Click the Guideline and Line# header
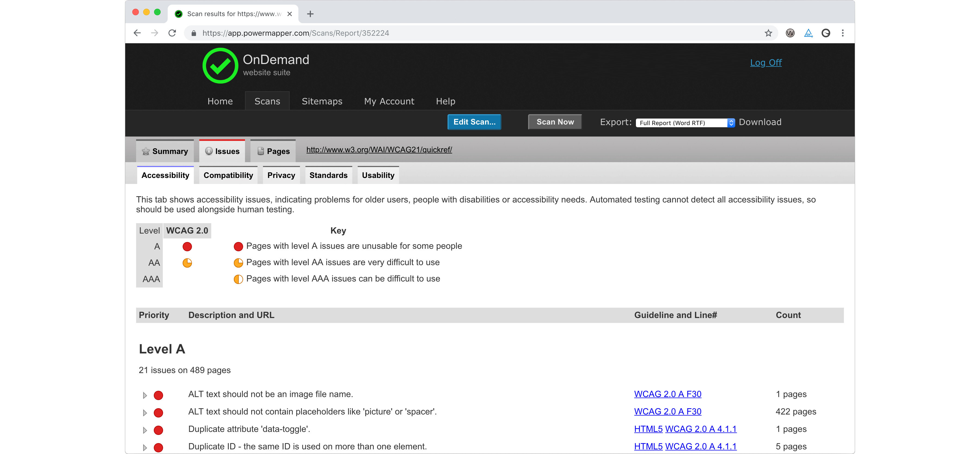Viewport: 980px width, 454px height. point(675,315)
